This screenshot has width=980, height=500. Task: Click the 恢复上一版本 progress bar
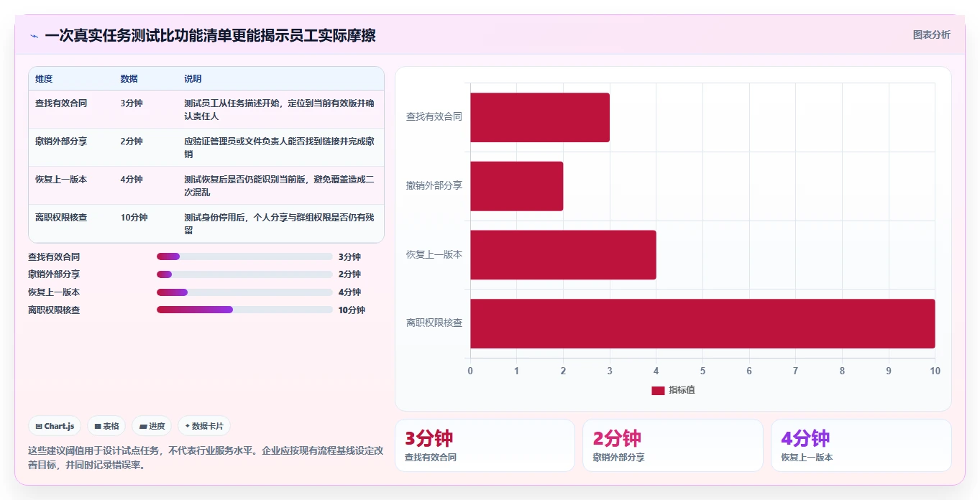244,292
